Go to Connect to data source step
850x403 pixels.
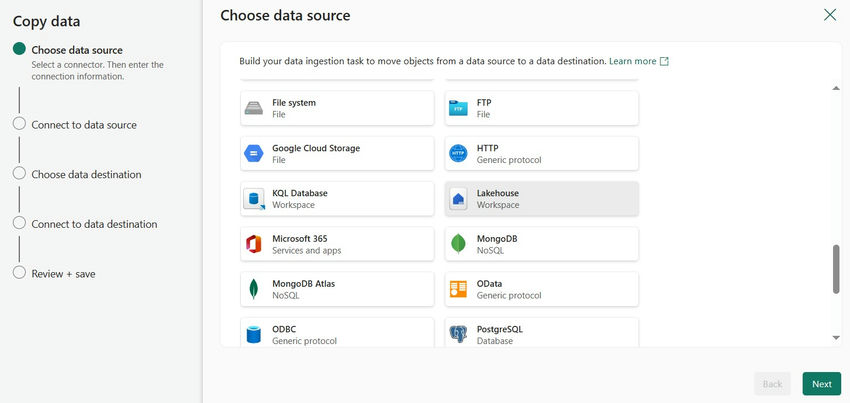pyautogui.click(x=84, y=125)
